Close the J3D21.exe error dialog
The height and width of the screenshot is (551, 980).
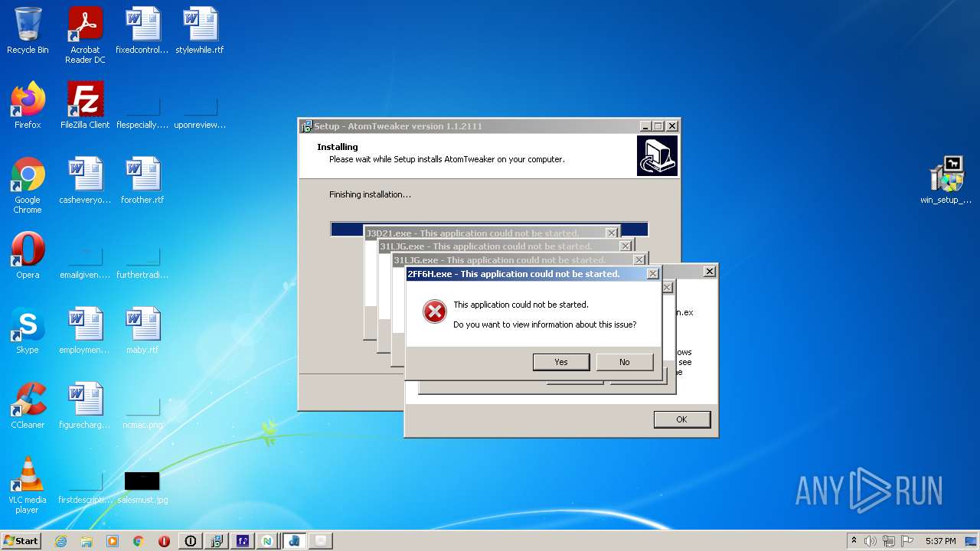[612, 233]
